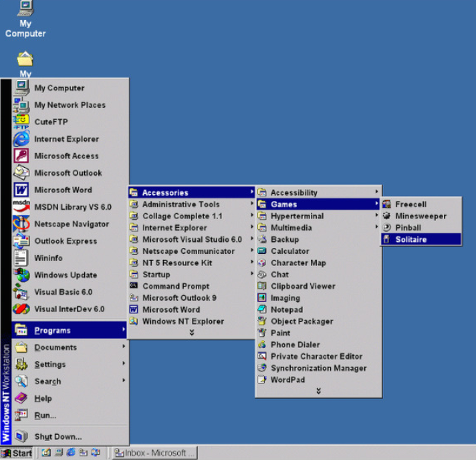Open Internet Explorer icon in Start menu
Screen dimensions: 476x460
21,139
